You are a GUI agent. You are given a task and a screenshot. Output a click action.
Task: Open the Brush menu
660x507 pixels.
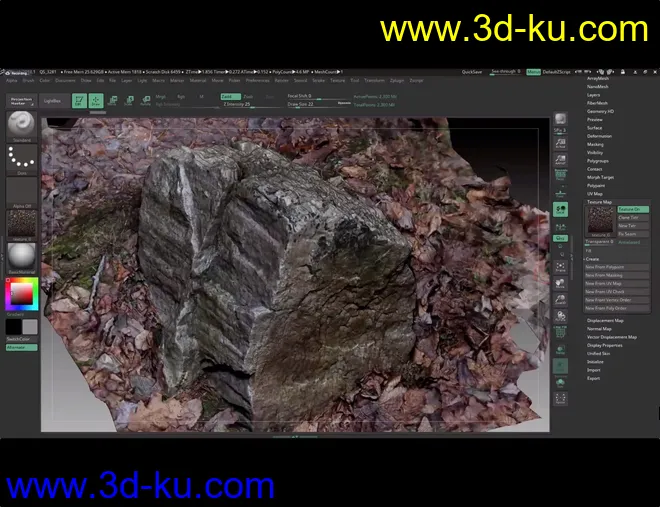pos(28,80)
